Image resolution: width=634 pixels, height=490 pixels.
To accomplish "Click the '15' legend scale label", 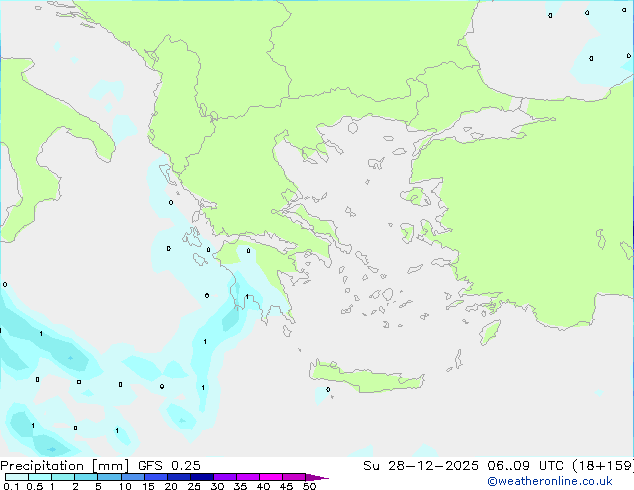I will point(148,486).
